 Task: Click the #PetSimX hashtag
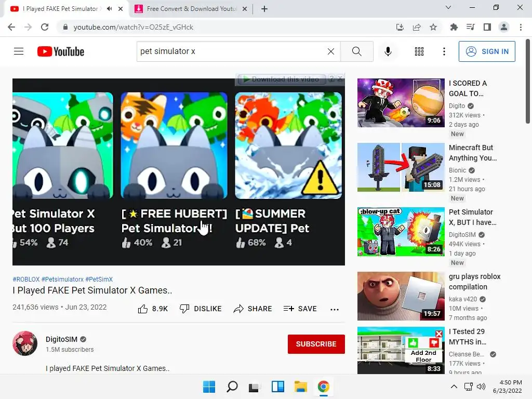coord(99,279)
